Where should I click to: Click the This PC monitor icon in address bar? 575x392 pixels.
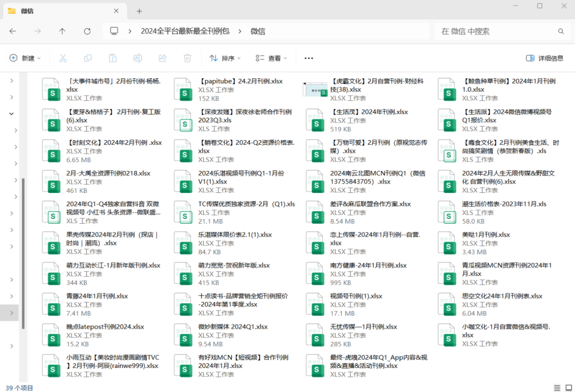click(114, 31)
